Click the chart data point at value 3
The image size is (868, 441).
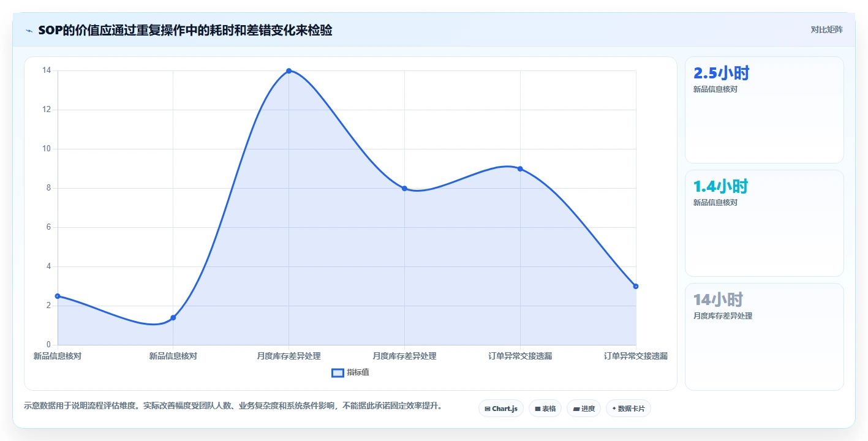coord(636,286)
